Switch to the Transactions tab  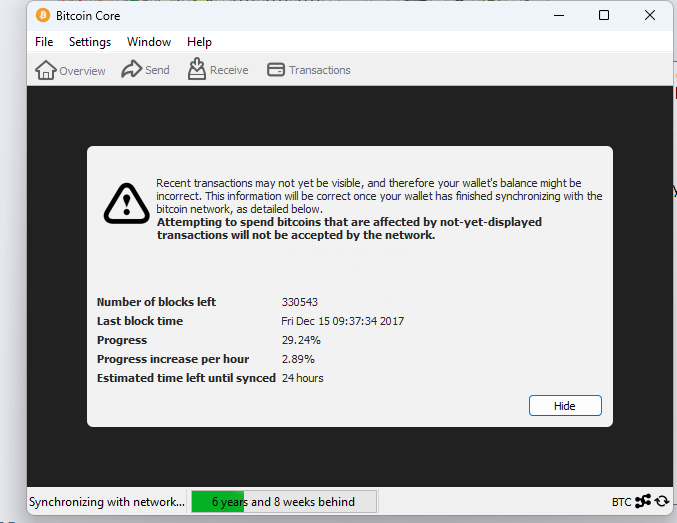(x=309, y=70)
